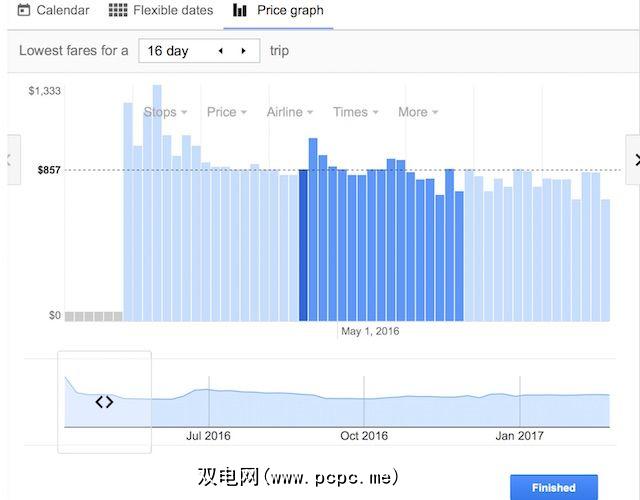The height and width of the screenshot is (500, 640).
Task: Select the Price graph tab
Action: 278,11
